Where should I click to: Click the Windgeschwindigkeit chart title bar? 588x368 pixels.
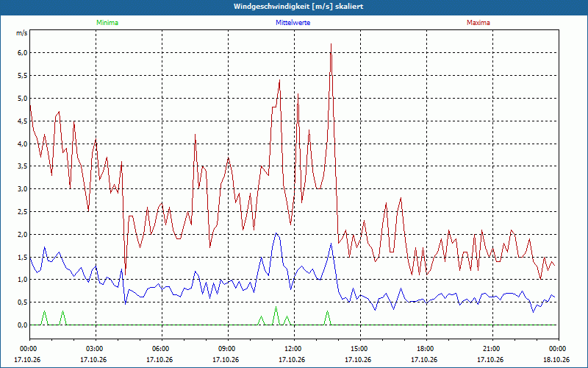[294, 7]
